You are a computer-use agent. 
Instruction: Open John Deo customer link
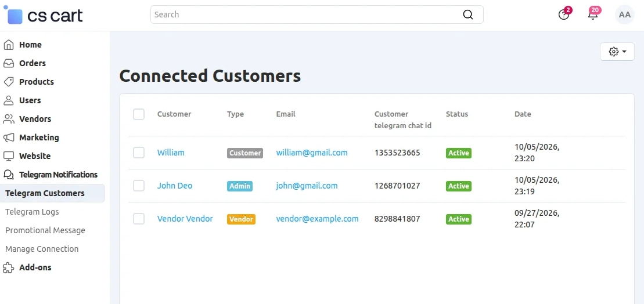175,186
